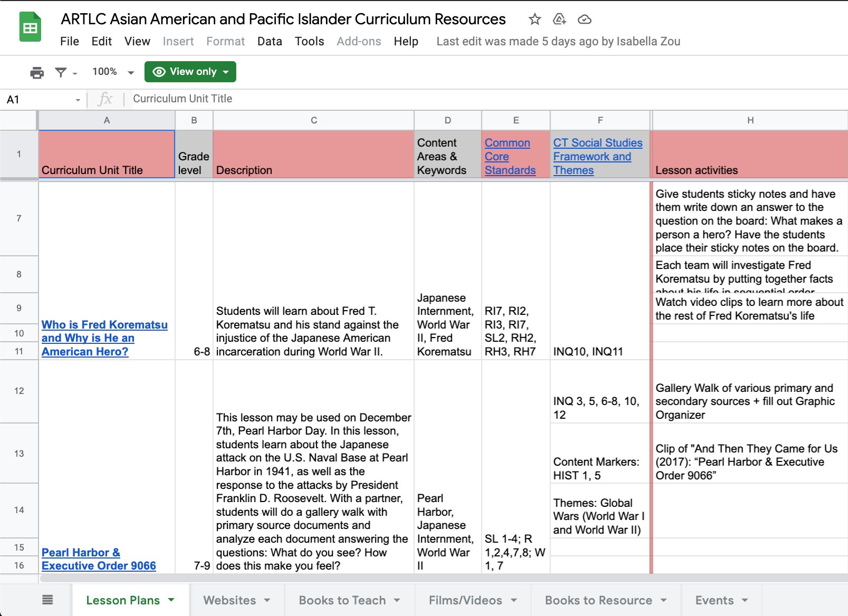Open the Common Core Standards link
This screenshot has height=616, width=848.
[x=510, y=157]
